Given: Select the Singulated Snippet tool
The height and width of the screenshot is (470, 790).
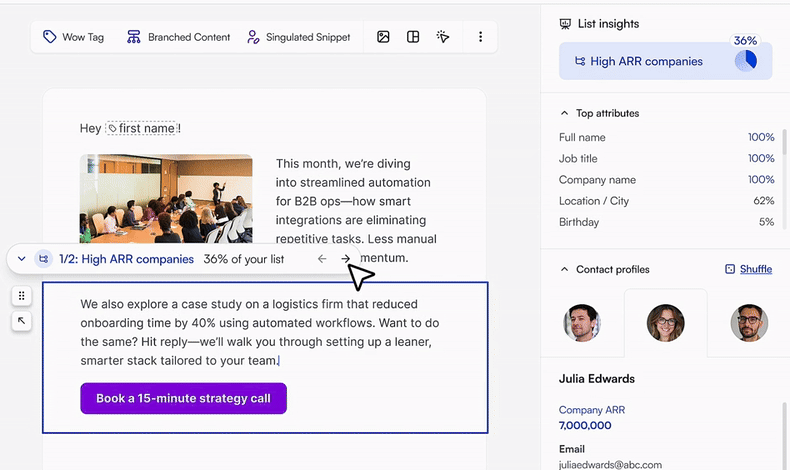Looking at the screenshot, I should pos(298,37).
